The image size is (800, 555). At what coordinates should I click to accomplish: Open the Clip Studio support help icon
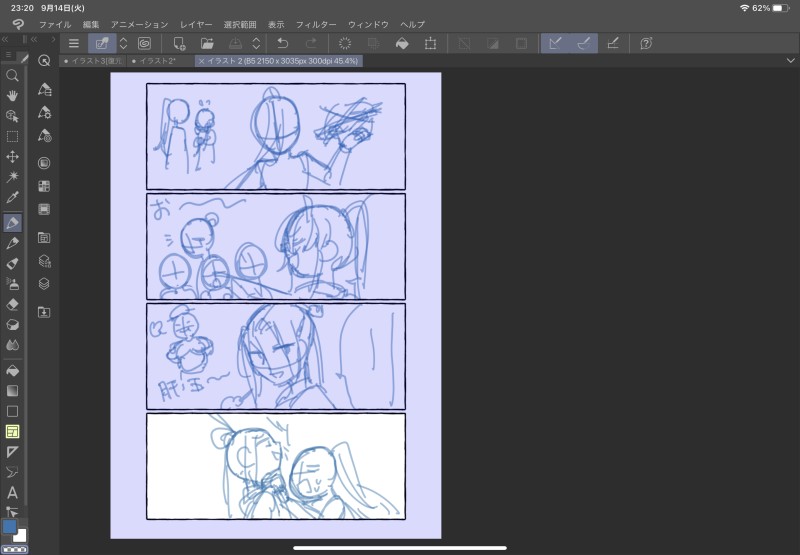(646, 43)
